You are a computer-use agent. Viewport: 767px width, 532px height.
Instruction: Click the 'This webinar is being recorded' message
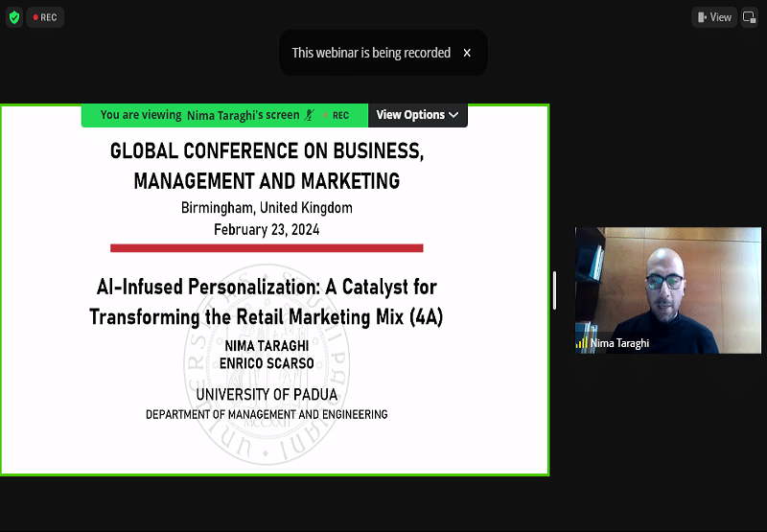coord(371,53)
